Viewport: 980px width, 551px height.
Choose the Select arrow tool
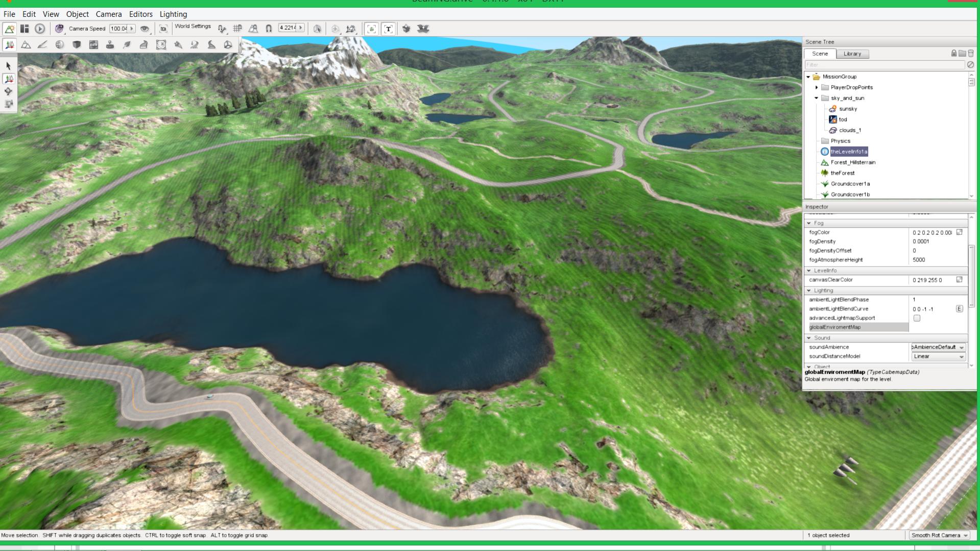tap(9, 66)
